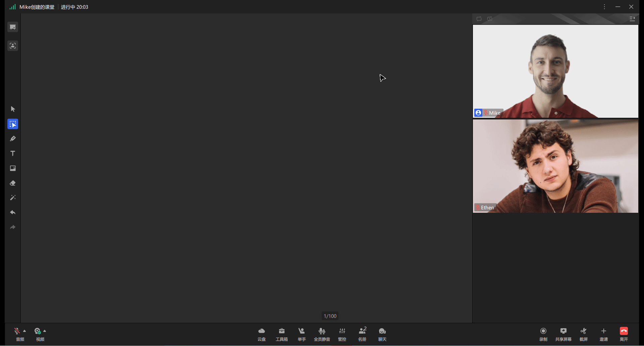Click the network signal strength icon
Image resolution: width=644 pixels, height=346 pixels.
12,7
